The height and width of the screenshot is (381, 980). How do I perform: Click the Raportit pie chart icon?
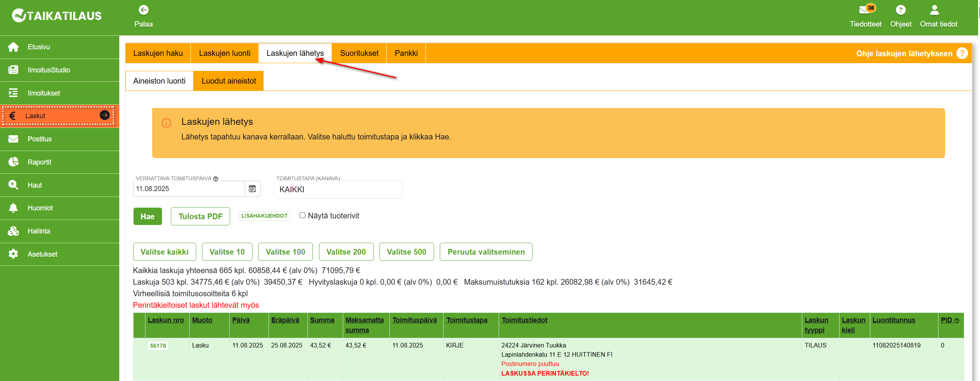tap(13, 162)
